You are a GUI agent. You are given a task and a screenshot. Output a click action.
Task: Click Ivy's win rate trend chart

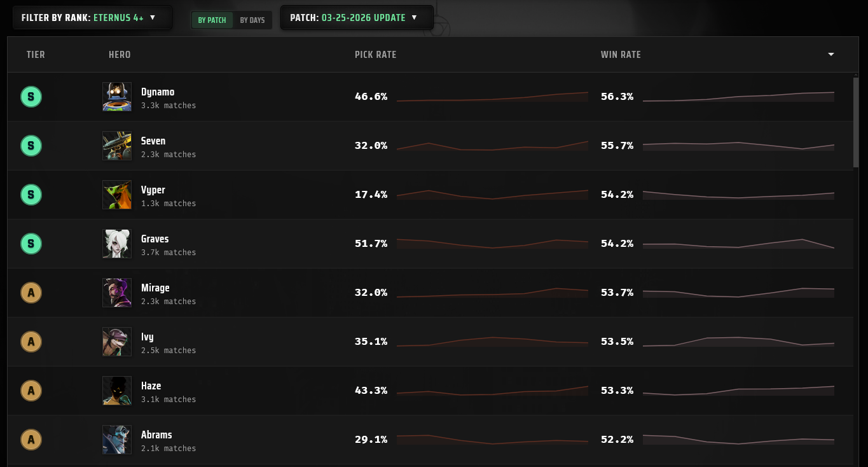738,342
